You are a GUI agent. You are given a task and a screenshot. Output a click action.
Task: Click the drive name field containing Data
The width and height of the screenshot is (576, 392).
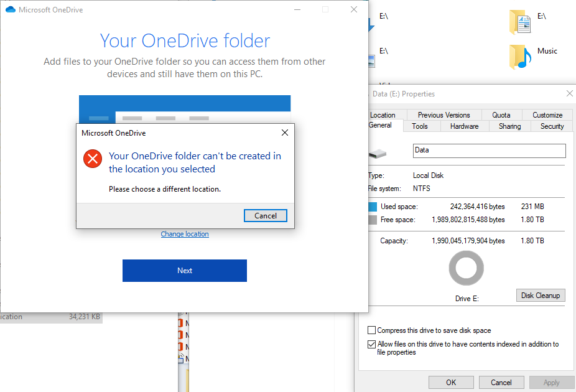(490, 151)
